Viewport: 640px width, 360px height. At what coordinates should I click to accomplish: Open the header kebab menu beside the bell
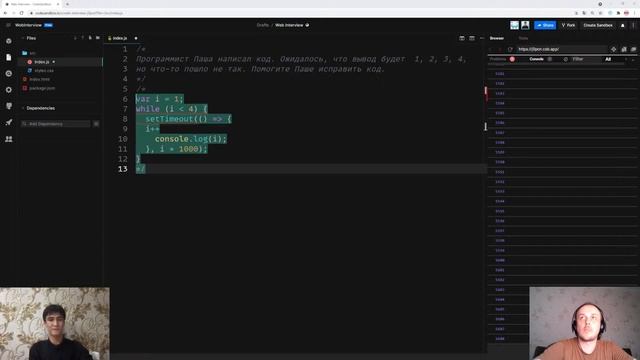point(633,25)
